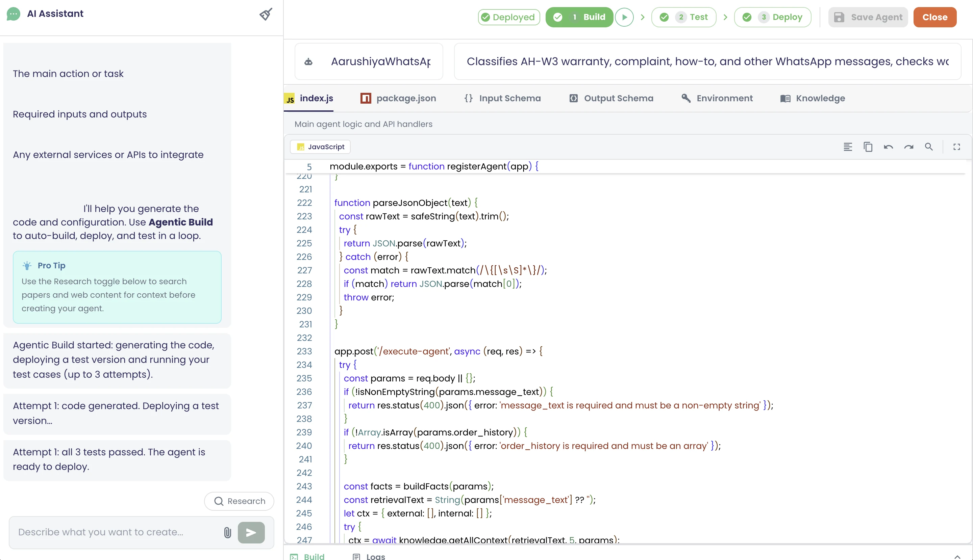Focus the agent name field
Viewport: 973px width, 560px height.
pos(369,61)
